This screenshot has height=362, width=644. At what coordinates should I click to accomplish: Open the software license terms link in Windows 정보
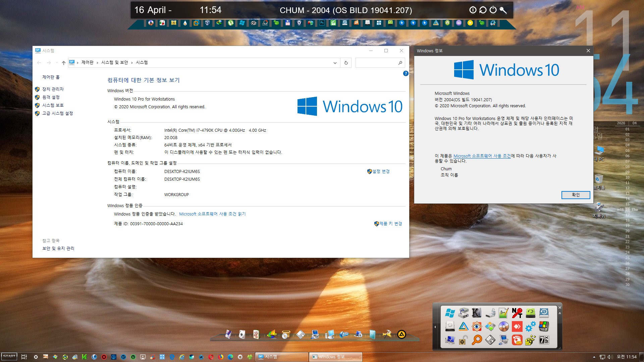click(482, 156)
